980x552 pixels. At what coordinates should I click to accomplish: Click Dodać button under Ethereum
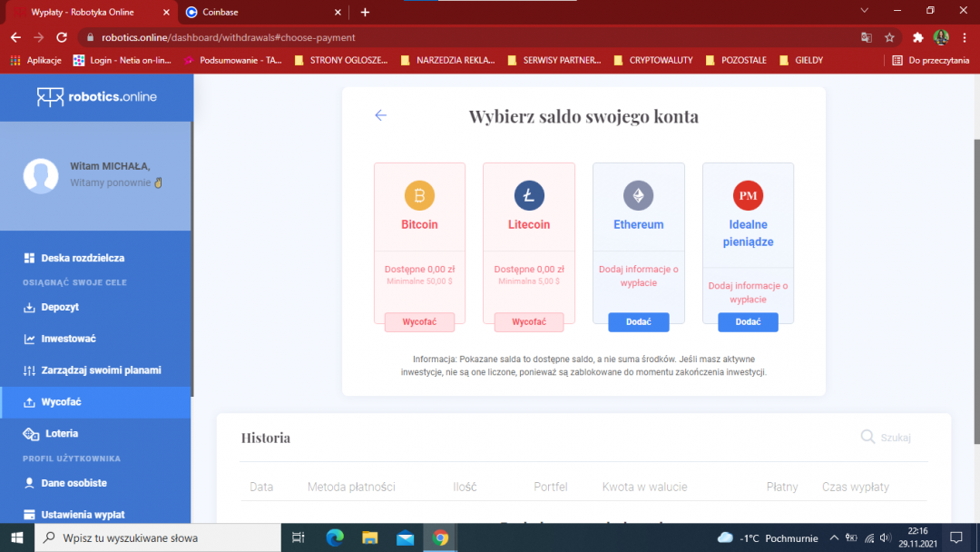click(x=638, y=322)
